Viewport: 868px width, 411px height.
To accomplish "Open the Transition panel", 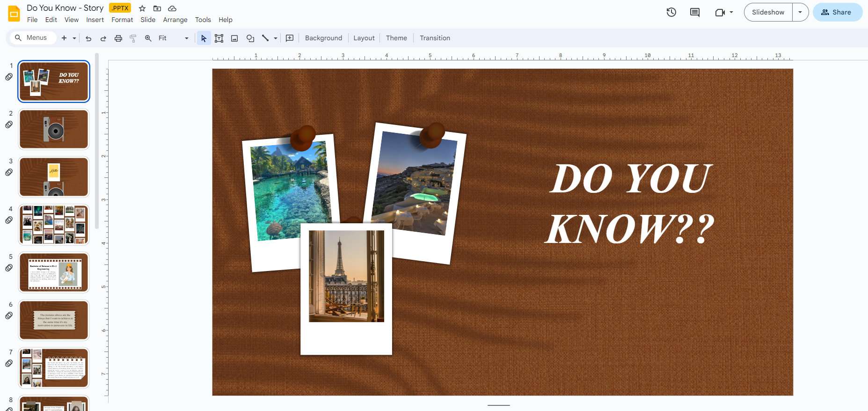I will pos(435,38).
